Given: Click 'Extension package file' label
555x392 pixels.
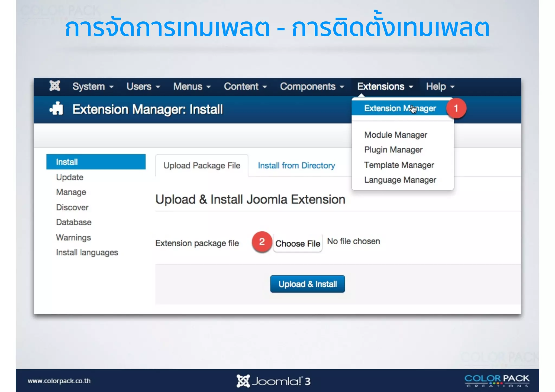Looking at the screenshot, I should [x=197, y=243].
